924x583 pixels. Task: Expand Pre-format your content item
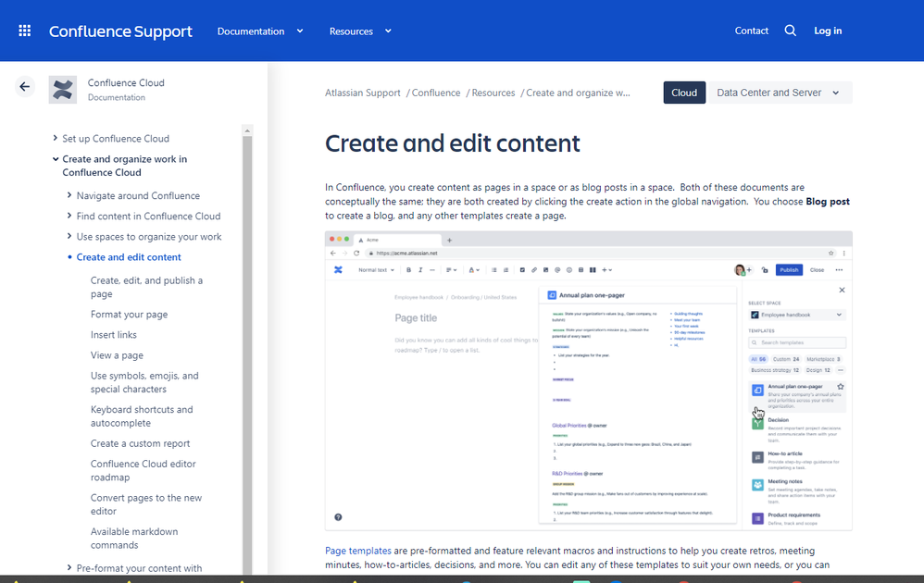69,567
